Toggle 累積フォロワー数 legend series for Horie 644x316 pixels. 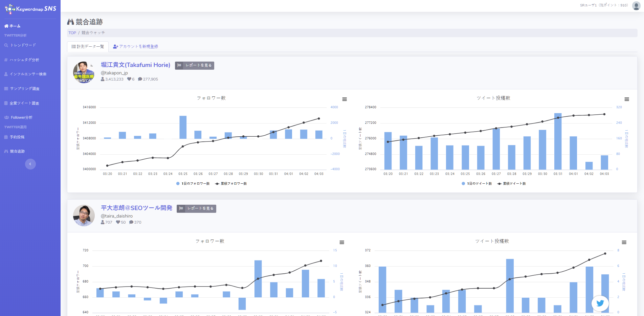pyautogui.click(x=231, y=184)
